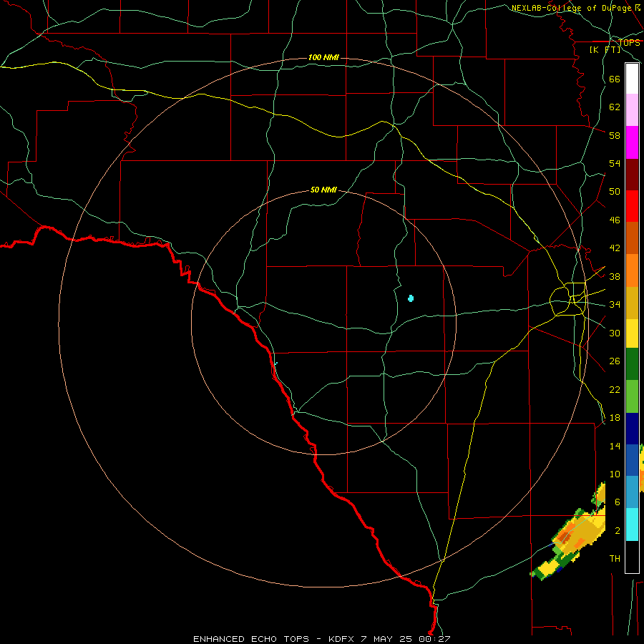The width and height of the screenshot is (644, 644).
Task: Click the legend value 58
Action: click(x=615, y=135)
